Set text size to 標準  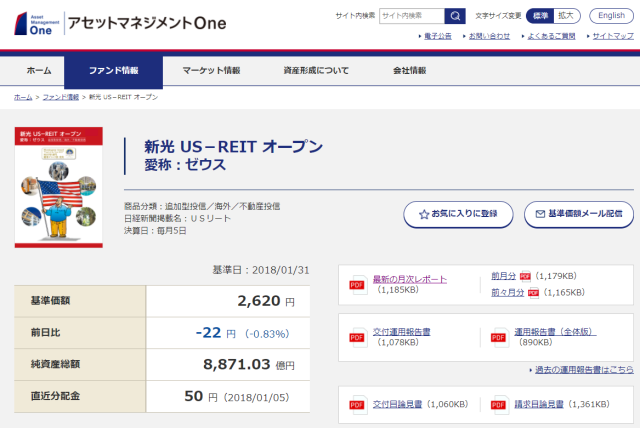click(x=540, y=16)
